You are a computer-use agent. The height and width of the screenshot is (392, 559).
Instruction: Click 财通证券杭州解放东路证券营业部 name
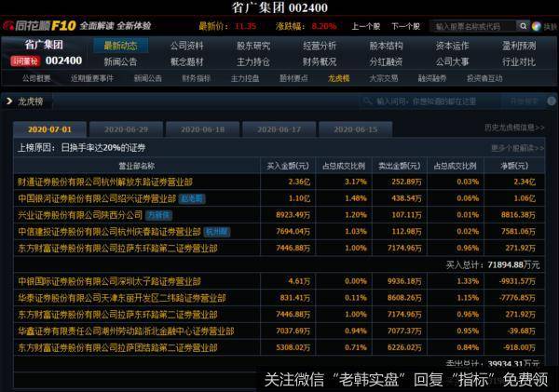click(105, 182)
